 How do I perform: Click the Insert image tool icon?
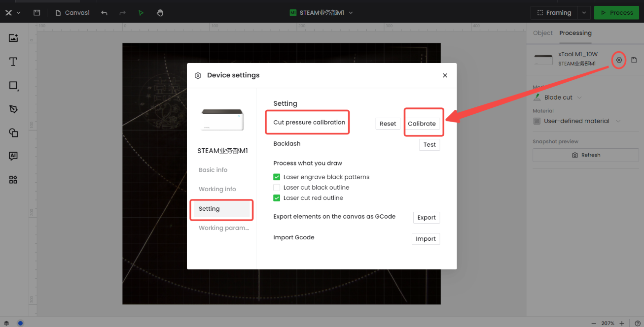(13, 38)
